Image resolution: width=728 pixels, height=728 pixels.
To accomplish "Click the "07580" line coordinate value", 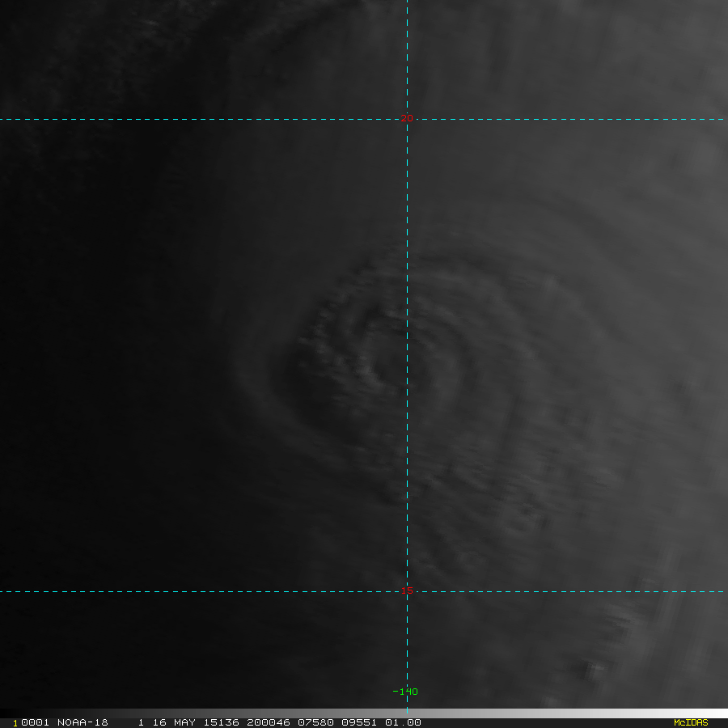I will (x=315, y=722).
